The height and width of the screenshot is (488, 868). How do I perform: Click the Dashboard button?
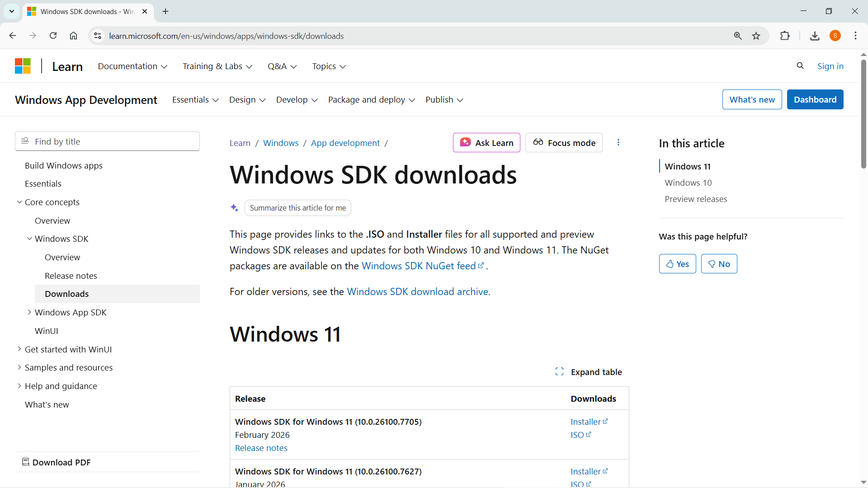815,99
